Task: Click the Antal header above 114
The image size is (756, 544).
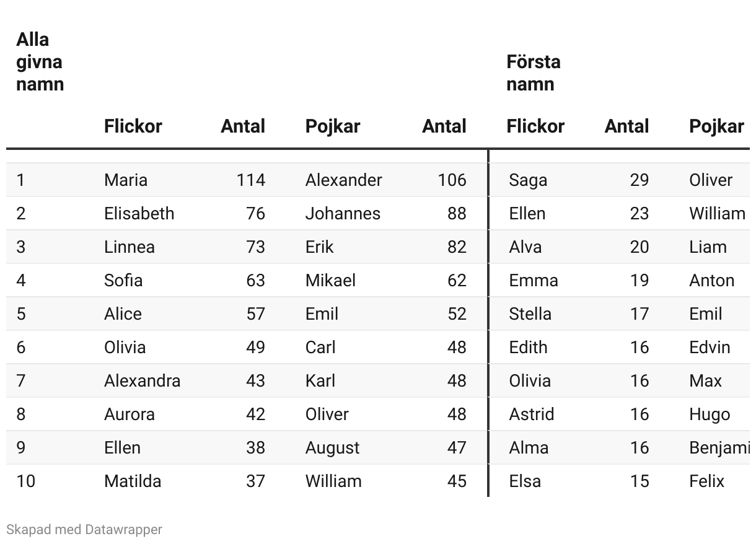Action: (243, 126)
